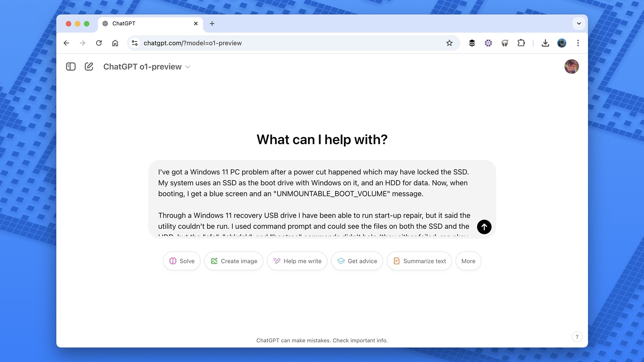This screenshot has width=644, height=362.
Task: Click the help question mark at bottom right
Action: tap(577, 337)
